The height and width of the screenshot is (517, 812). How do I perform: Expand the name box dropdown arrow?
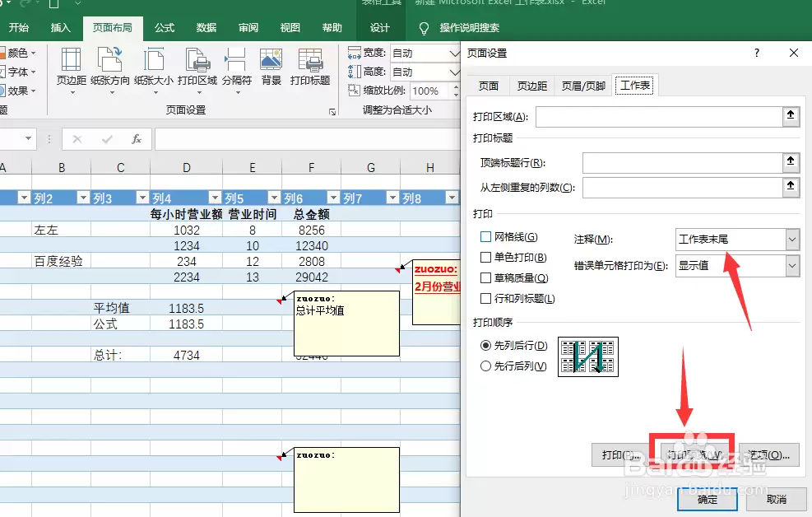coord(28,139)
